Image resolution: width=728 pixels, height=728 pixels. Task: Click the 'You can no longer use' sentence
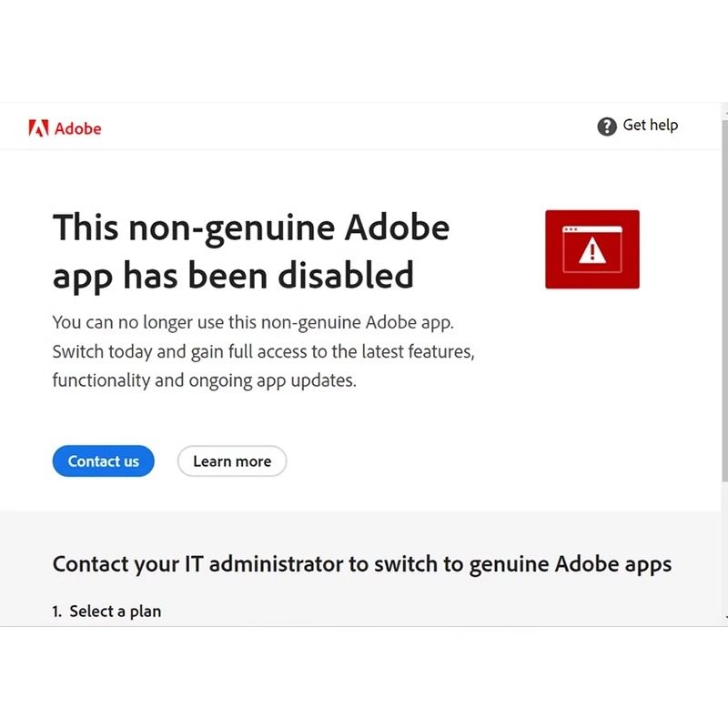252,321
